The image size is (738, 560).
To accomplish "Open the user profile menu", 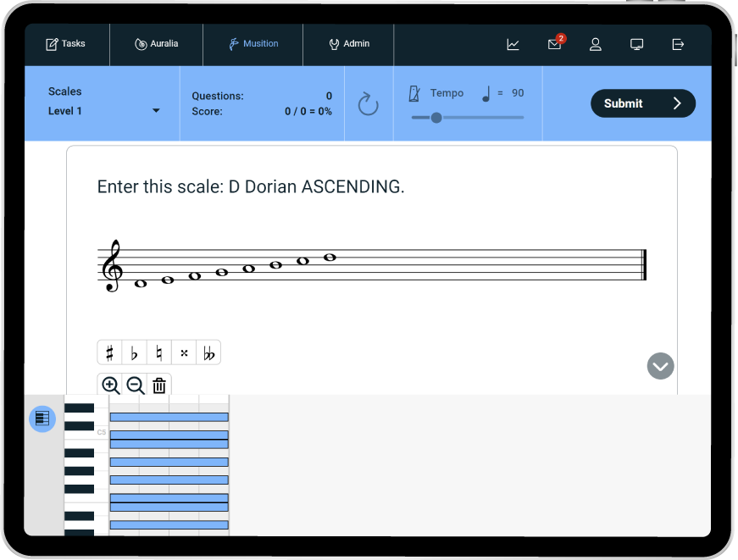I will (x=596, y=44).
